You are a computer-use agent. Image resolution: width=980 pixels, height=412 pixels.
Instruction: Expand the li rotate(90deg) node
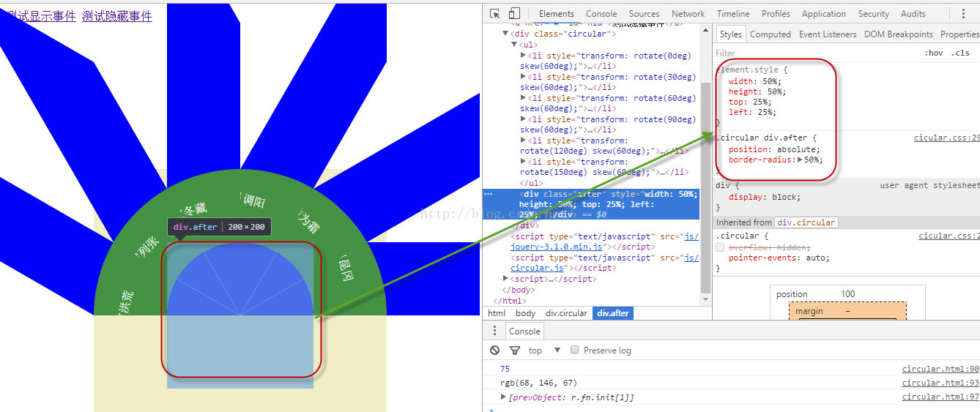pyautogui.click(x=523, y=119)
